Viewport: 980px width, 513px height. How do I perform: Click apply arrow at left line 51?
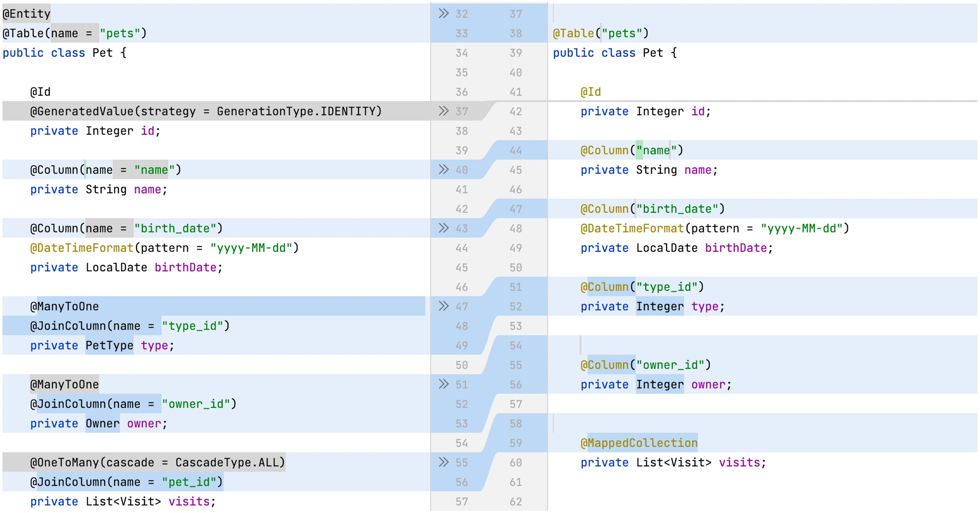pyautogui.click(x=443, y=384)
